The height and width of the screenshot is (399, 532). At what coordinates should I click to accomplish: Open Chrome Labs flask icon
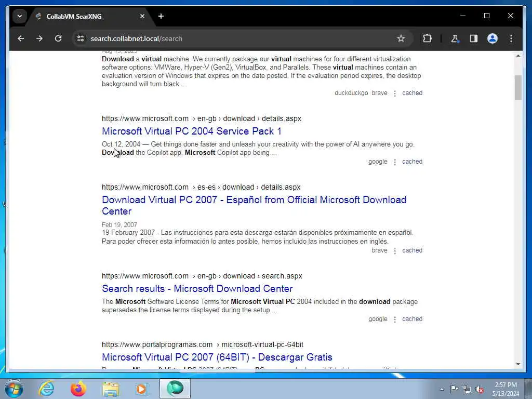[x=455, y=38]
